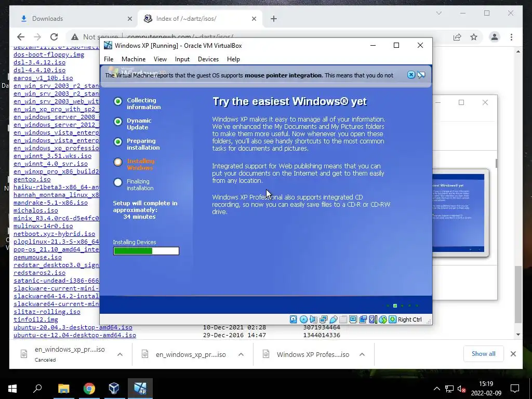The height and width of the screenshot is (399, 532).
Task: Open the Windows Start menu
Action: coord(12,389)
